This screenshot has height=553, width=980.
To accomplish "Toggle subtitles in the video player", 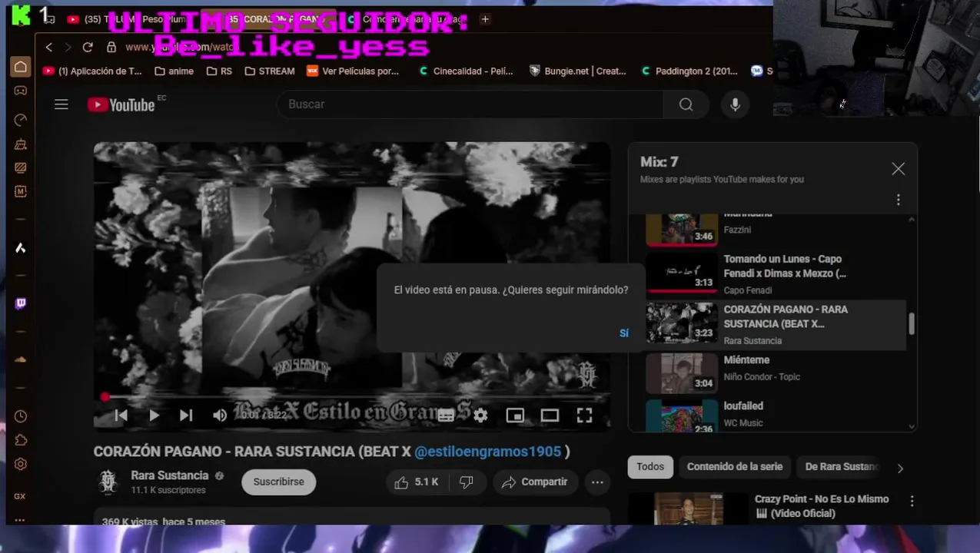I will click(x=446, y=416).
